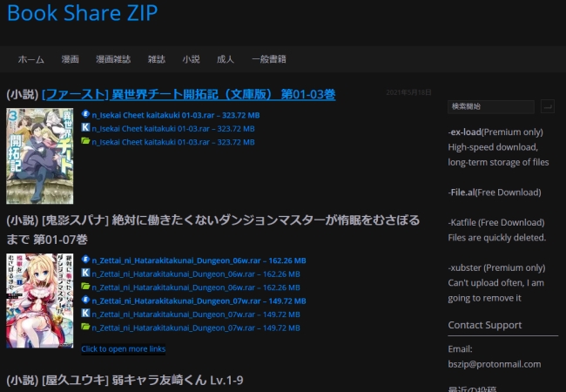Download Dungeon_07w.rar via the Katfile link
This screenshot has height=392, width=566.
196,314
